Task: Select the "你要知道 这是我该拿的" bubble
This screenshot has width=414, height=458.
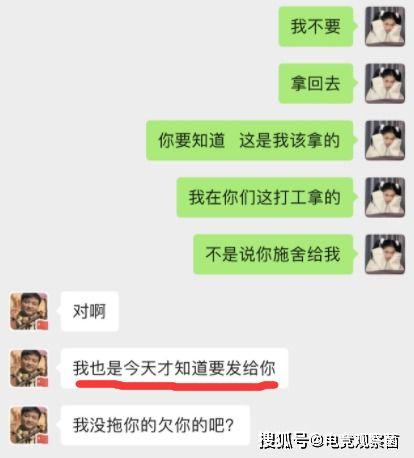Action: (x=250, y=140)
